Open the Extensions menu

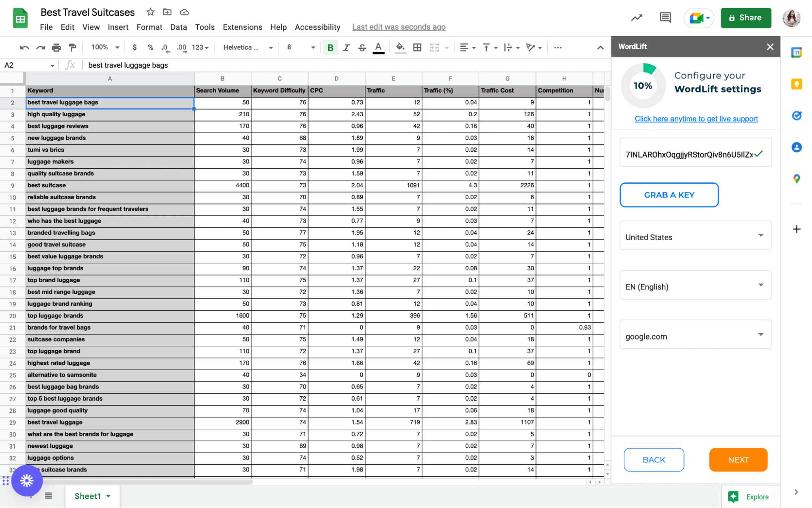(242, 27)
